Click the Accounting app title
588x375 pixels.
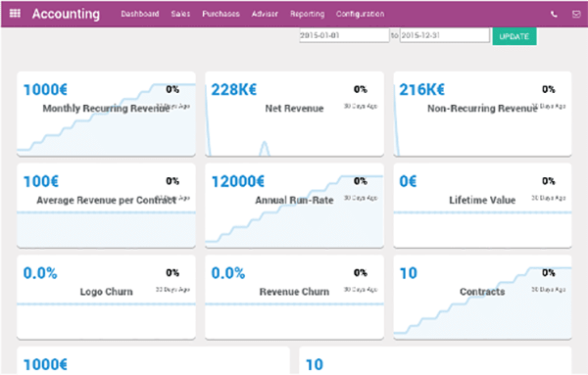(66, 14)
